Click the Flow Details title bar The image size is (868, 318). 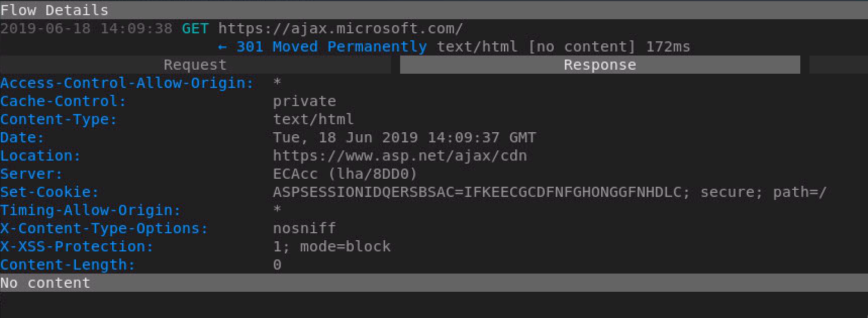tap(54, 10)
